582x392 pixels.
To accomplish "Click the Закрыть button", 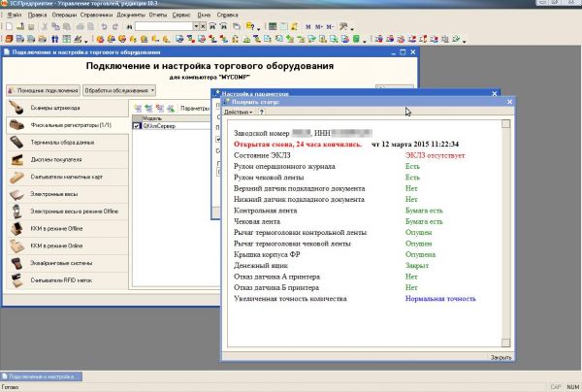I will [500, 357].
